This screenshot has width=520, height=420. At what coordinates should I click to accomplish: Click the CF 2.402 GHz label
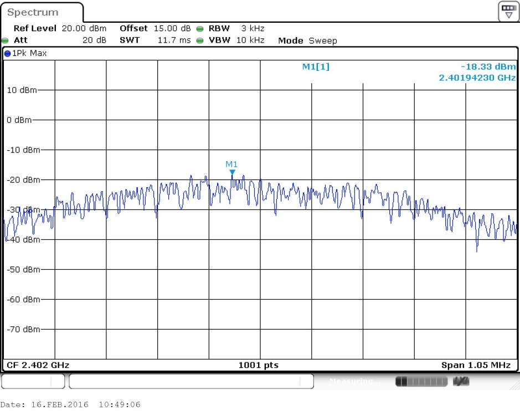[x=38, y=365]
